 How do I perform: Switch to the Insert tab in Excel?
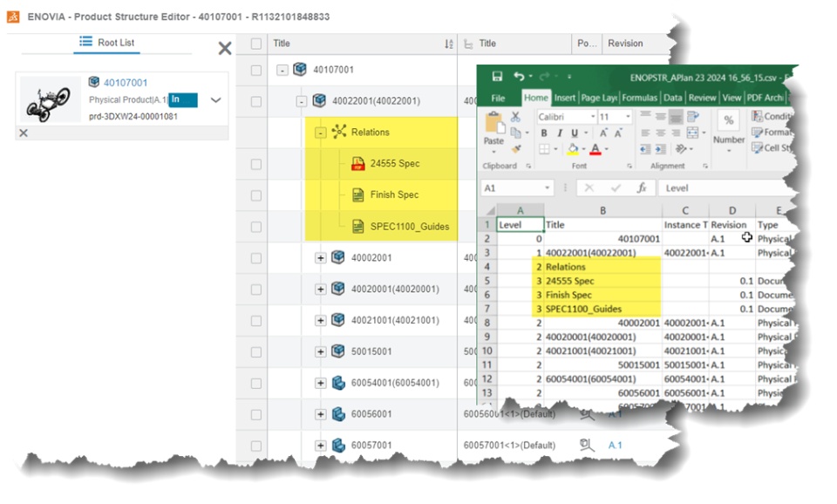click(x=564, y=98)
